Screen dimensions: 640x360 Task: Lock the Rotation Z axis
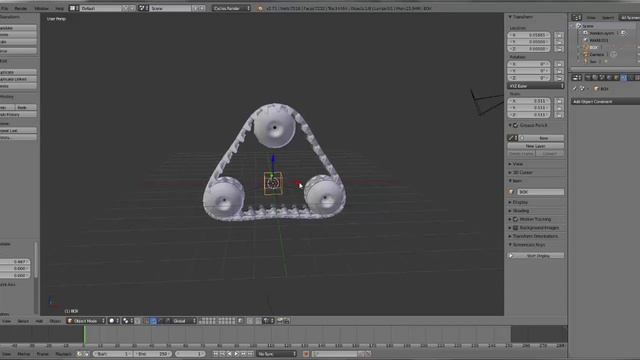click(559, 78)
